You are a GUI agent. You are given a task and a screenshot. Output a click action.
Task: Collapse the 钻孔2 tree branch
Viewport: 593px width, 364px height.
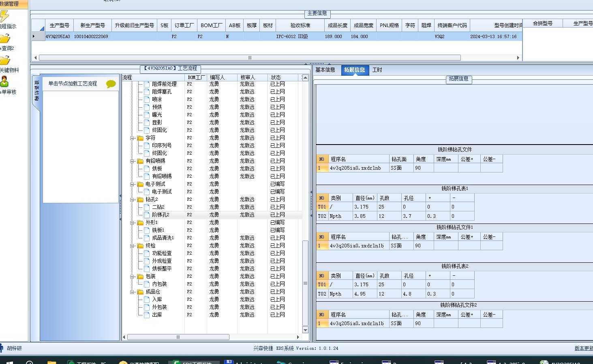(132, 200)
